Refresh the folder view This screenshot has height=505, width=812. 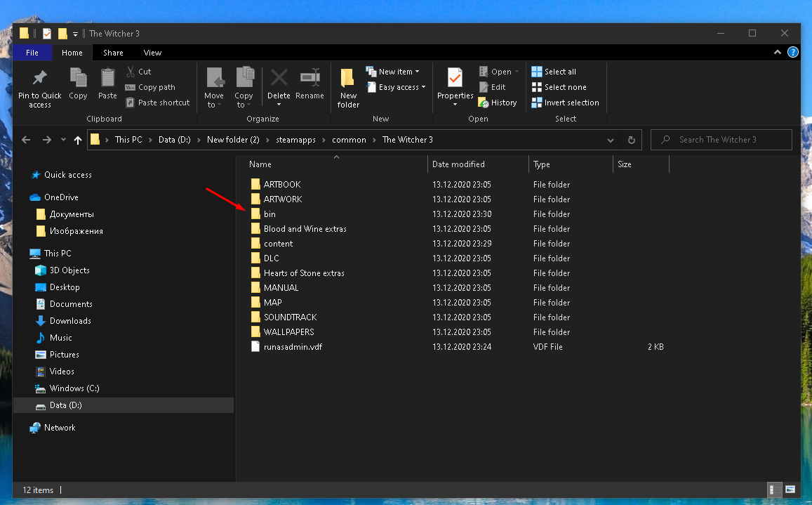pos(631,140)
